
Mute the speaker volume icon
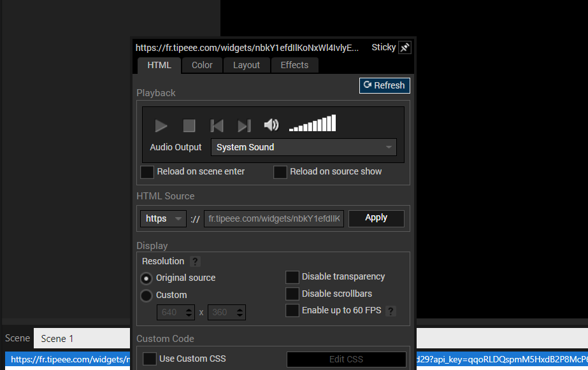271,125
